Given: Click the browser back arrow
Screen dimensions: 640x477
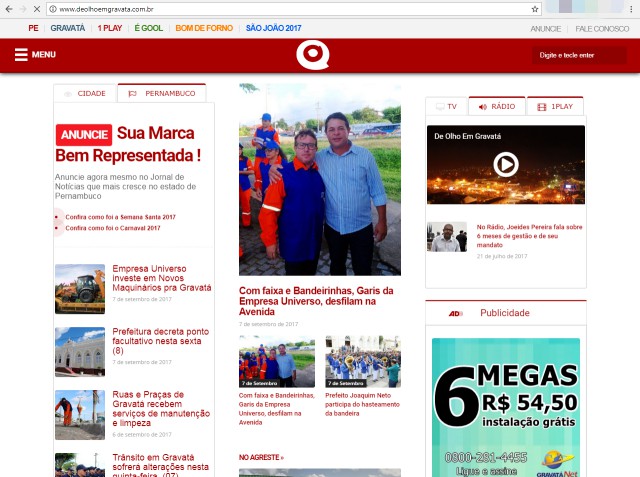Looking at the screenshot, I should [x=9, y=9].
